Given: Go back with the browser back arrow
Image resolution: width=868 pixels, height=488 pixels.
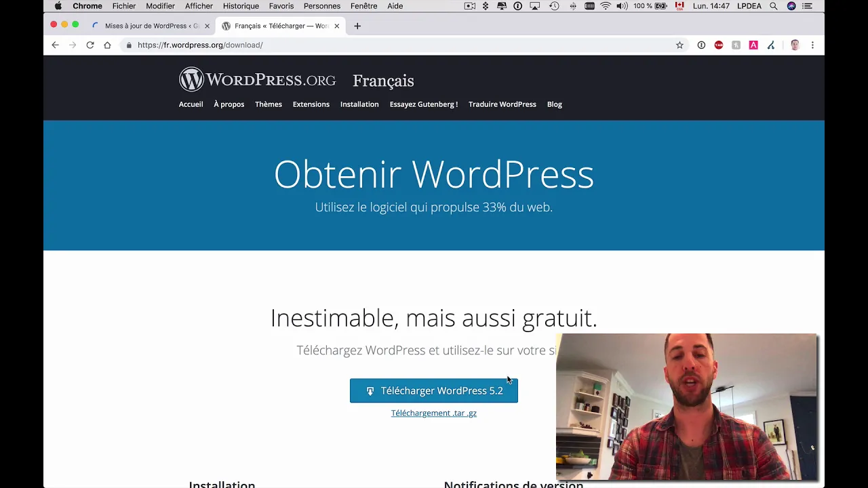Looking at the screenshot, I should click(x=55, y=45).
